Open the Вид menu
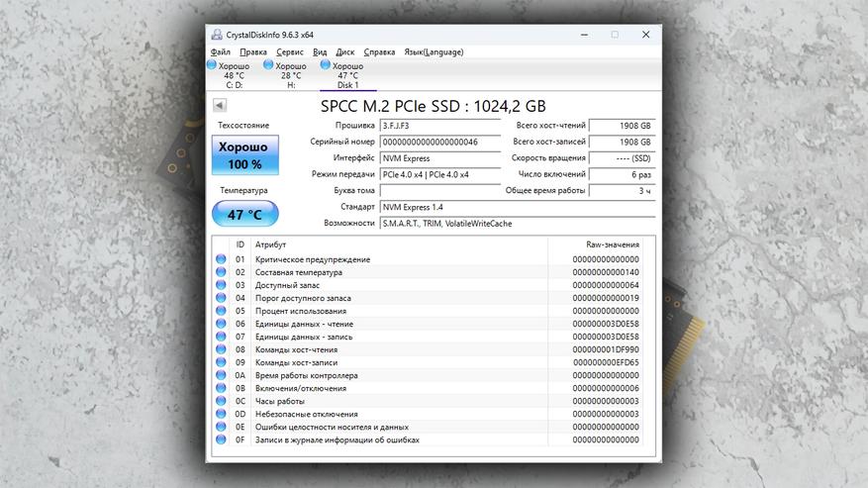This screenshot has width=868, height=488. point(320,52)
